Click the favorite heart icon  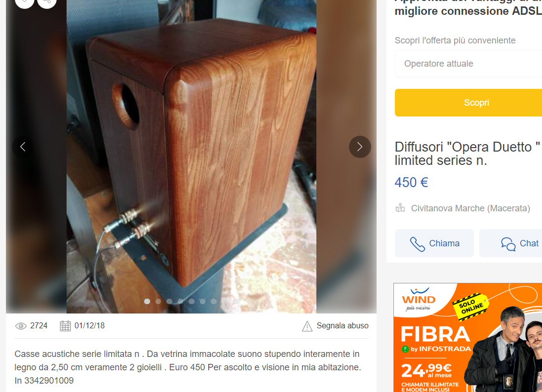(25, 2)
